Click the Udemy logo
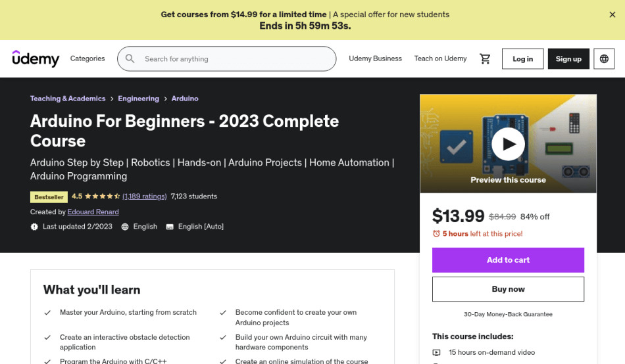Viewport: 625px width, 364px height. click(x=36, y=58)
